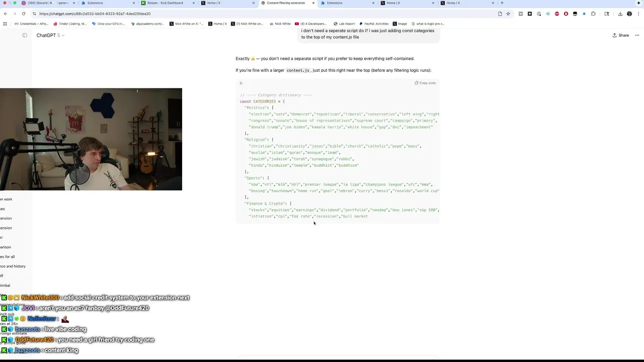Open the 4 Developers YouTube bookmark
This screenshot has height=362, width=644.
point(310,24)
